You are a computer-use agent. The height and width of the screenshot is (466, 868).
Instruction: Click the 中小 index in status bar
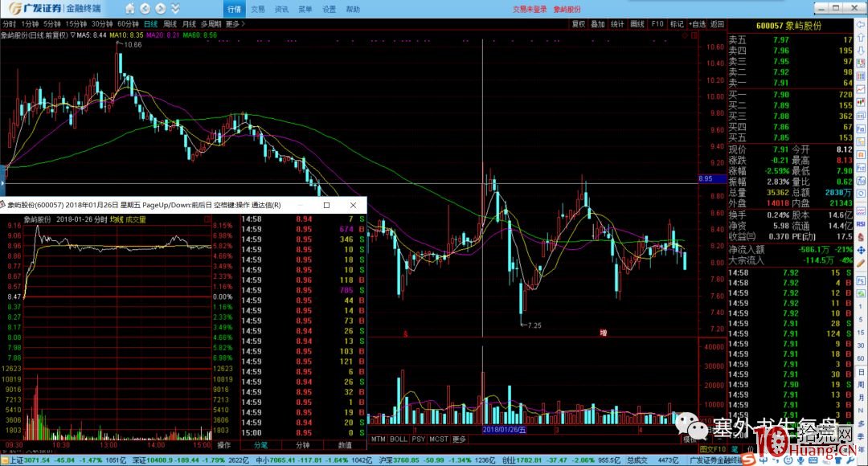[x=314, y=460]
